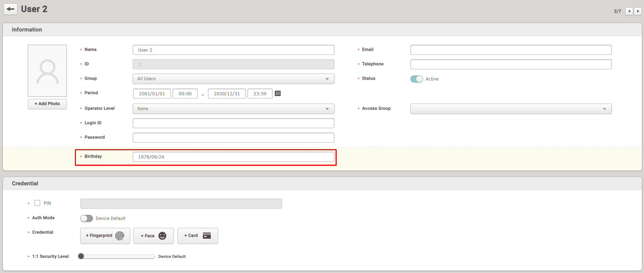Viewport: 644px width, 273px height.
Task: Go to the next user record
Action: (x=638, y=11)
